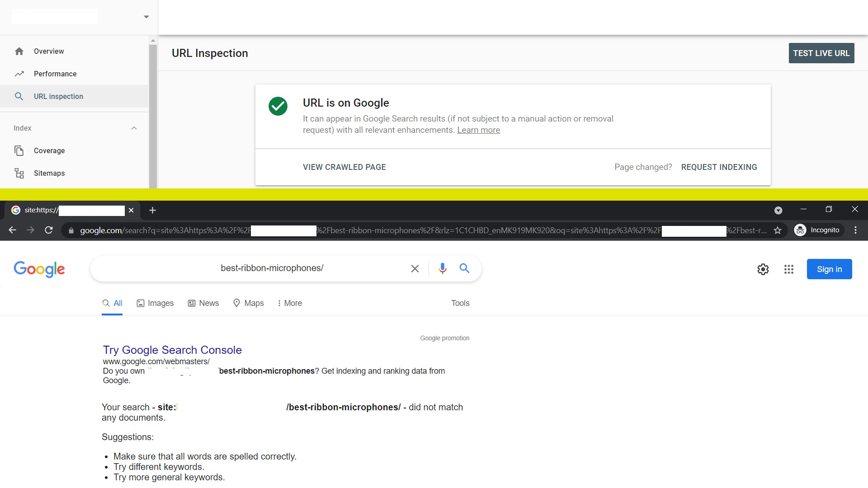Clear the Google search box
The image size is (868, 488).
[415, 269]
